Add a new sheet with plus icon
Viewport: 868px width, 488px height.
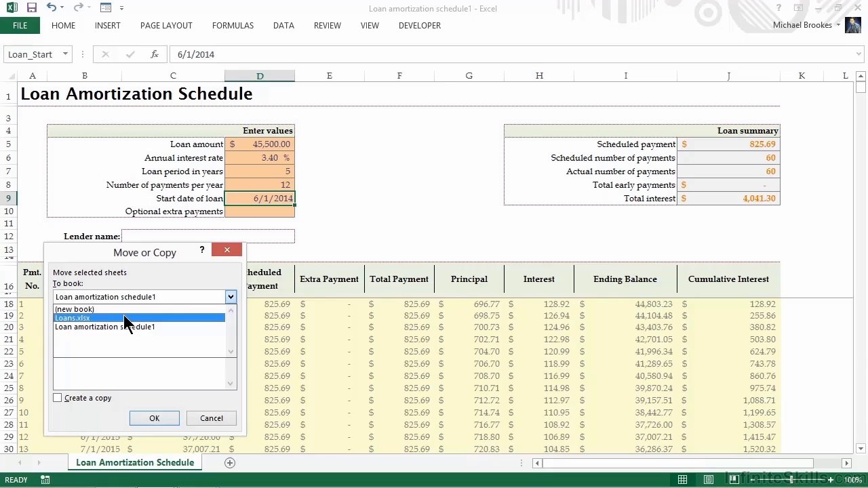point(230,463)
